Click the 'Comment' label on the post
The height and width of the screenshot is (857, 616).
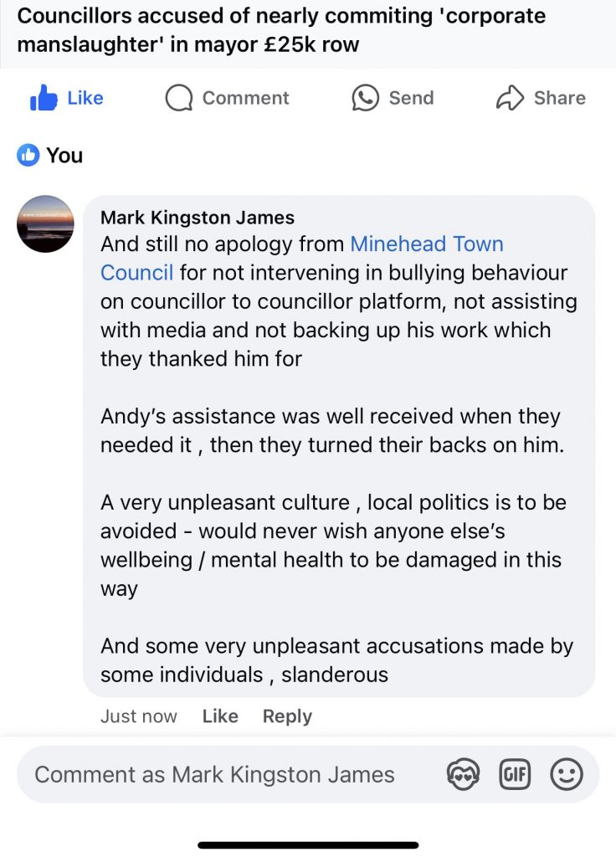[245, 98]
